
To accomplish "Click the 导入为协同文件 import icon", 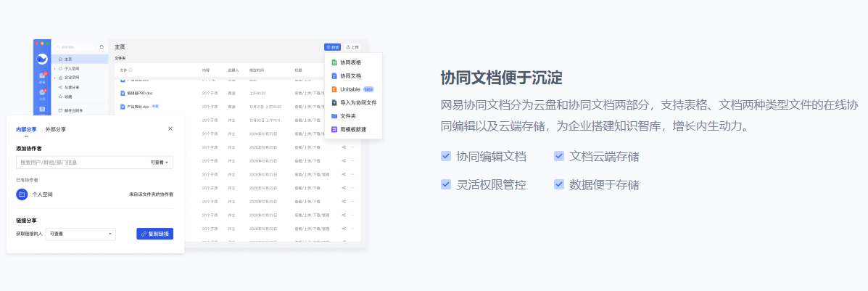I will [334, 102].
